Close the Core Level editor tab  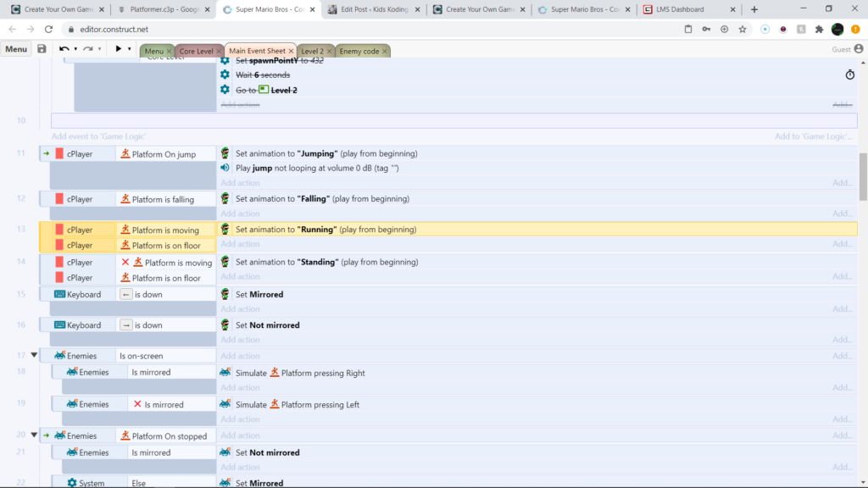219,51
